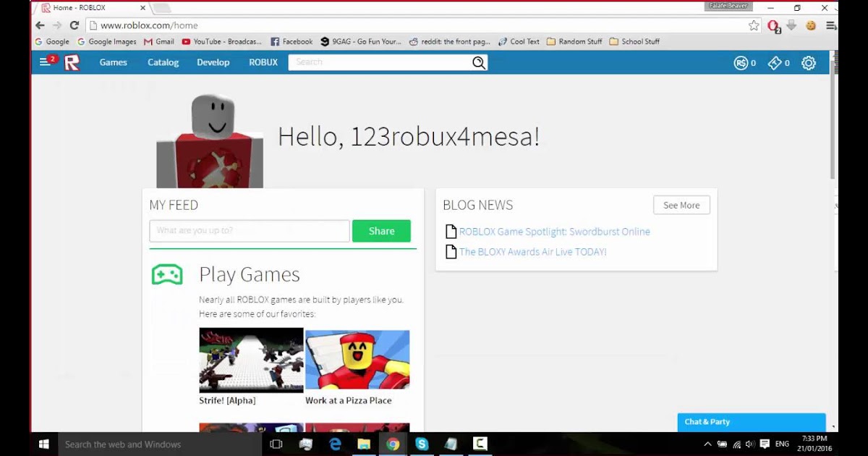The width and height of the screenshot is (868, 456).
Task: Open ROBLOX Game Spotlight: Swordburst Online link
Action: [555, 232]
